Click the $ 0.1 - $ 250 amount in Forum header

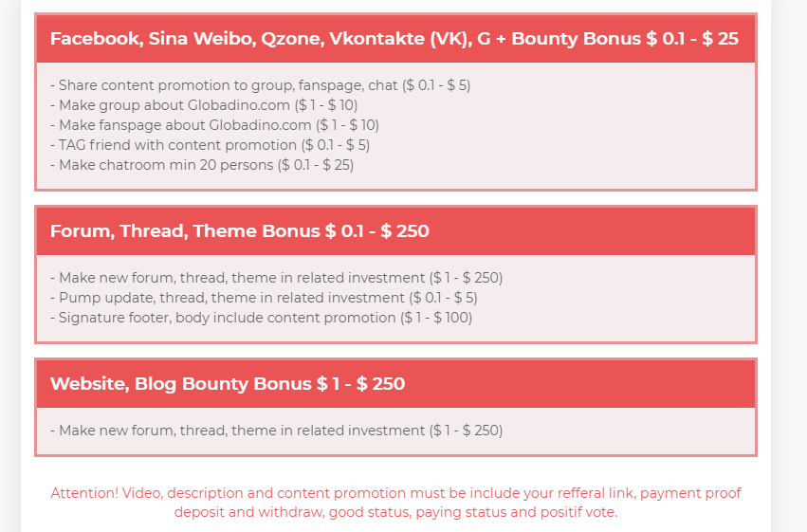377,231
